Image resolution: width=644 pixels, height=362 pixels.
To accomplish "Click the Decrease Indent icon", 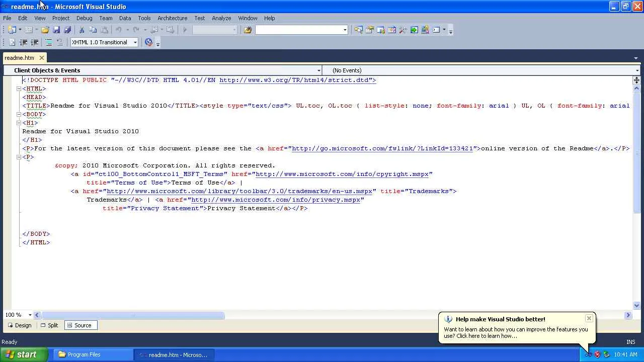I will 23,42.
